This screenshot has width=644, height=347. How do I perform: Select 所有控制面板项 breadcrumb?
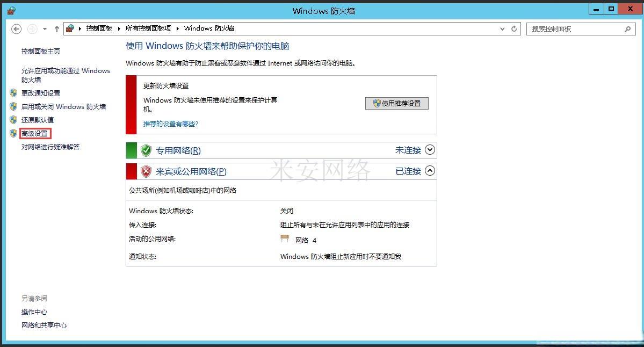click(x=148, y=28)
